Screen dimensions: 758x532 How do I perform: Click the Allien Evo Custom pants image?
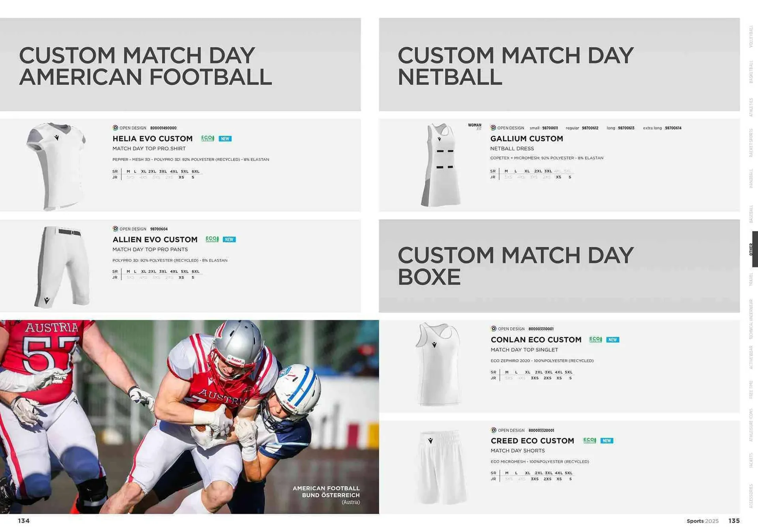tap(63, 266)
